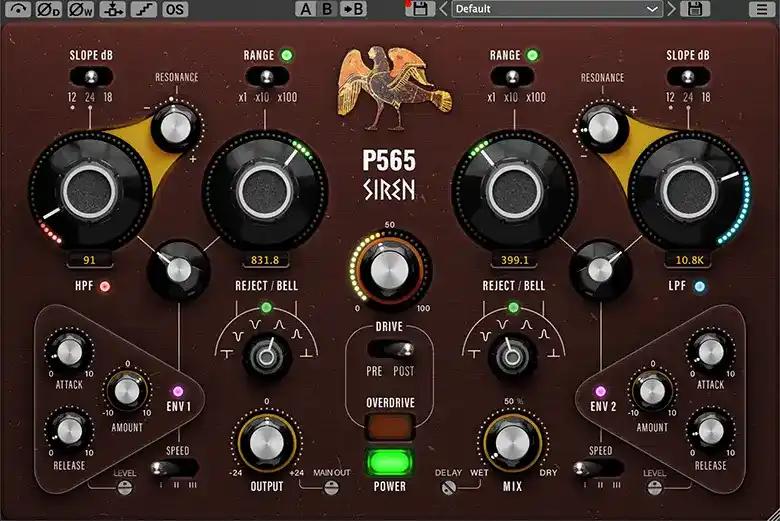Go to the next preset arrow

pyautogui.click(x=672, y=9)
